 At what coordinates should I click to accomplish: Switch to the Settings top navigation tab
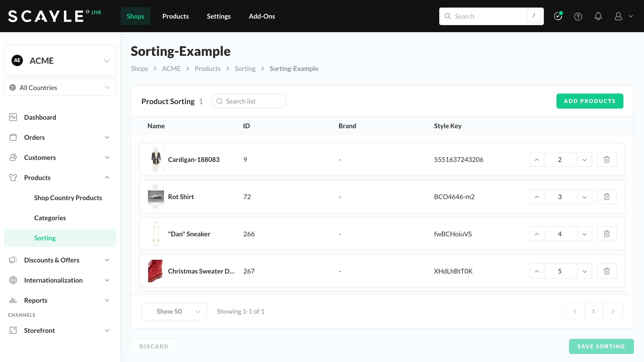(219, 16)
